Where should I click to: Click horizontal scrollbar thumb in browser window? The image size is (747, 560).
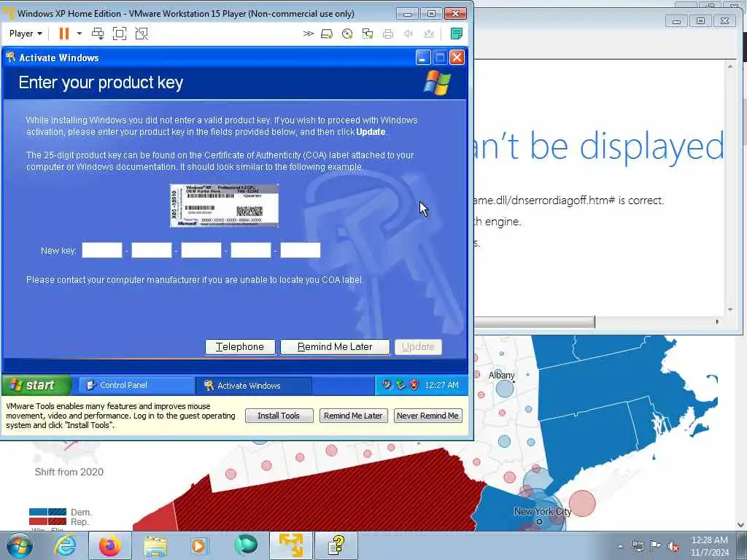pyautogui.click(x=535, y=322)
